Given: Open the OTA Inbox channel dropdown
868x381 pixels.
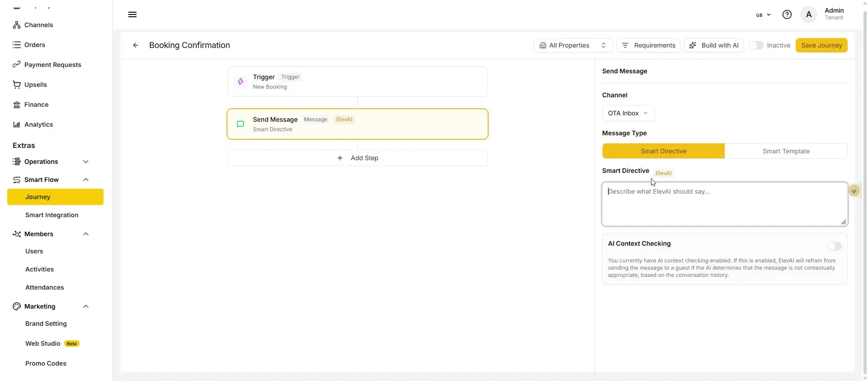Looking at the screenshot, I should (x=628, y=113).
